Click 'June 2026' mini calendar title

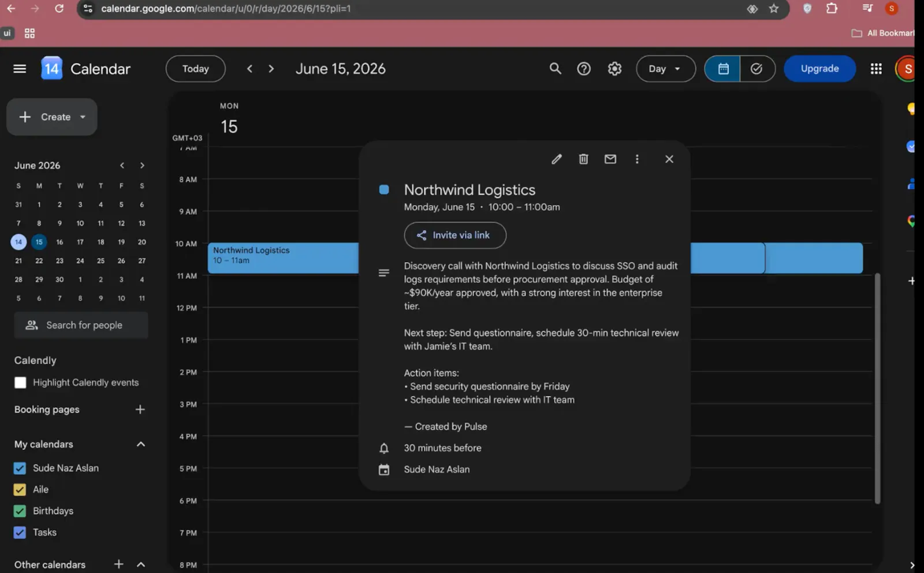[37, 166]
